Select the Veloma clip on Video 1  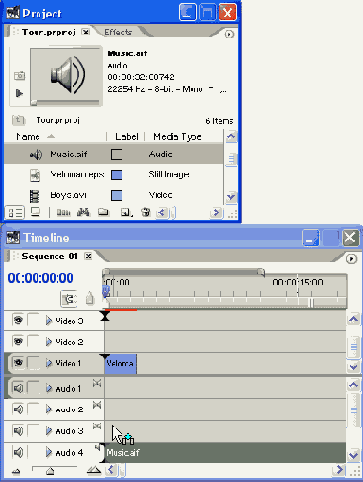(121, 364)
